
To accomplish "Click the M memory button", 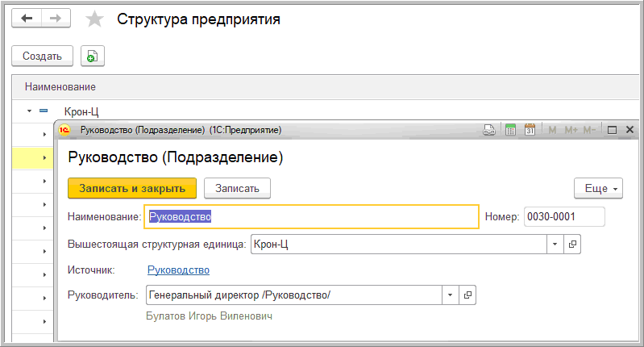I will (552, 130).
